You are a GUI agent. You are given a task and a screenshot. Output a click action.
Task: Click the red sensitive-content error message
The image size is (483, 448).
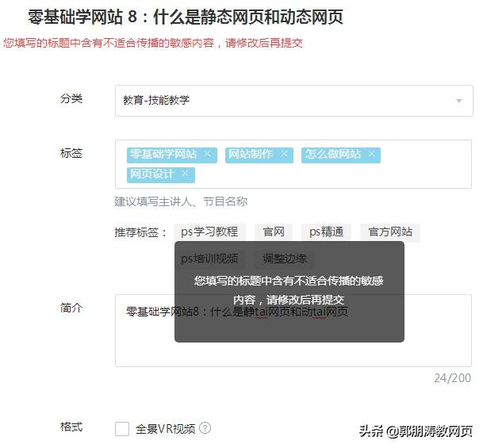coord(153,43)
